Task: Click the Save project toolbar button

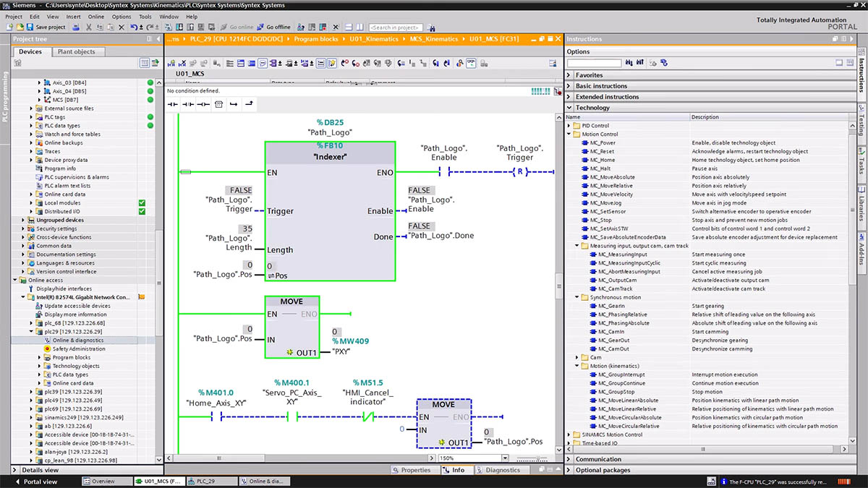Action: (46, 27)
